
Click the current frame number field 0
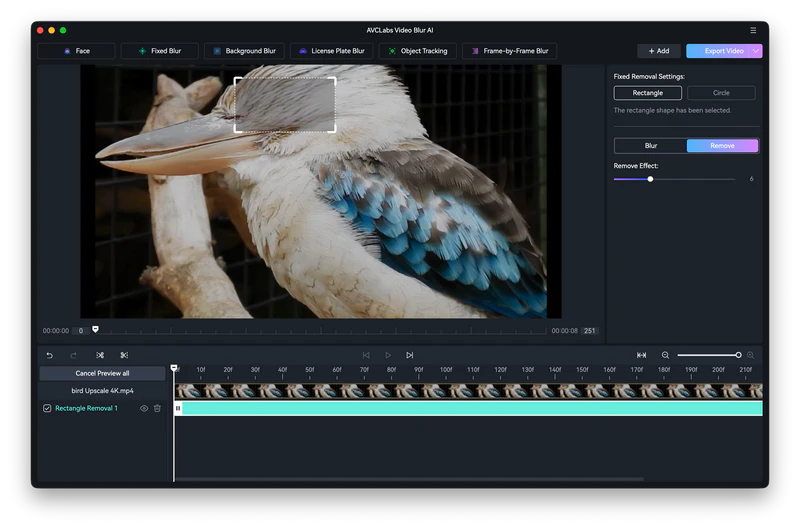click(x=81, y=331)
